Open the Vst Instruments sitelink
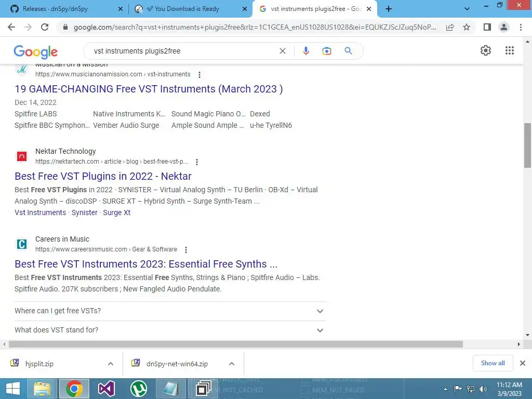 pos(41,212)
